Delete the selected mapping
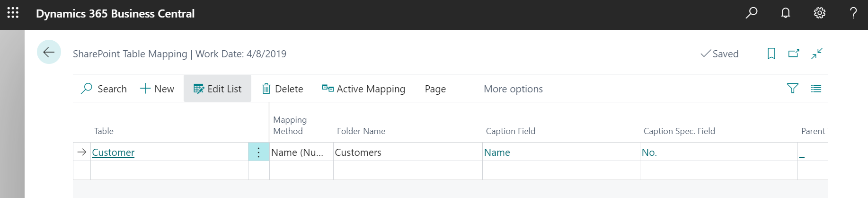This screenshot has width=868, height=198. [283, 89]
